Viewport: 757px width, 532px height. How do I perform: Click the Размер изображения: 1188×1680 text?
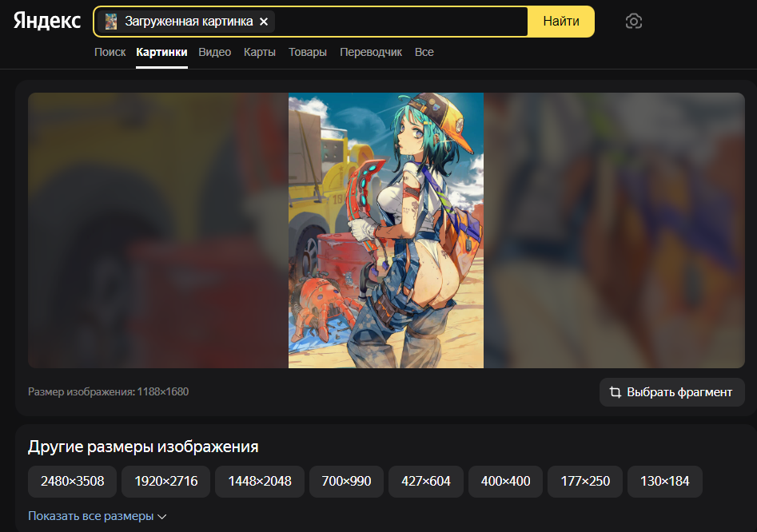(x=108, y=391)
